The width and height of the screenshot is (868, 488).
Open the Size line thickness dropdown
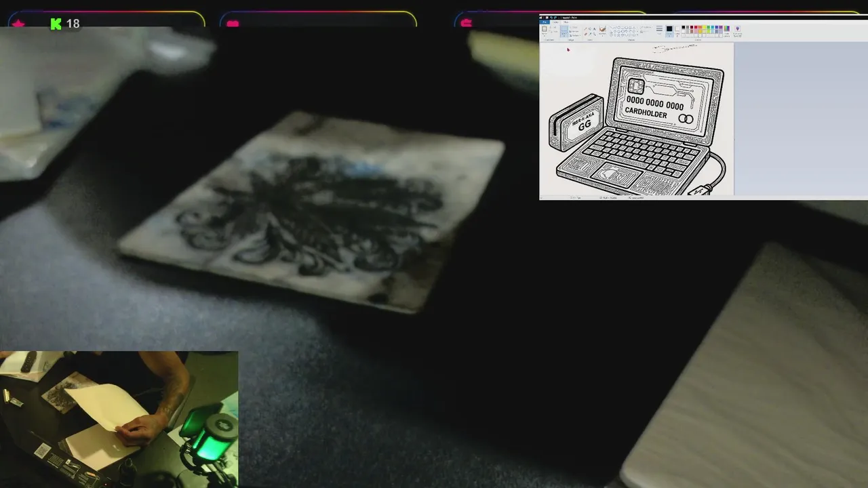coord(659,30)
